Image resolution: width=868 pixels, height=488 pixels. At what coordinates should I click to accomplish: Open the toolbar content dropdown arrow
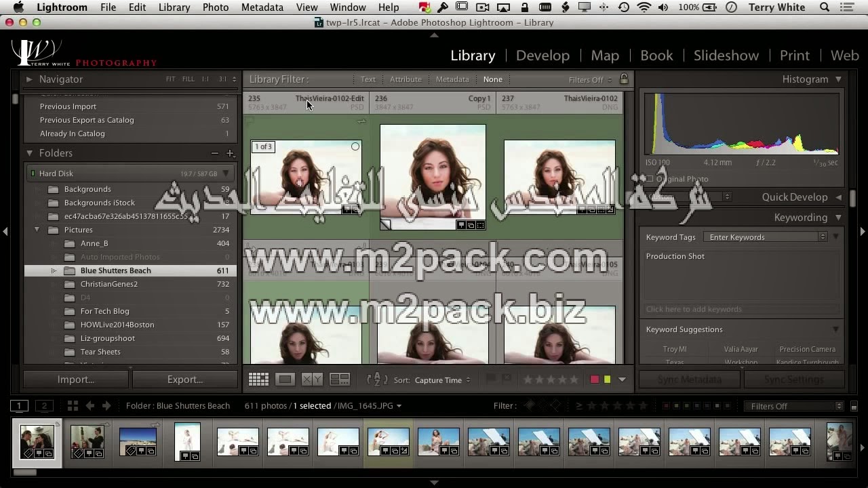click(622, 380)
